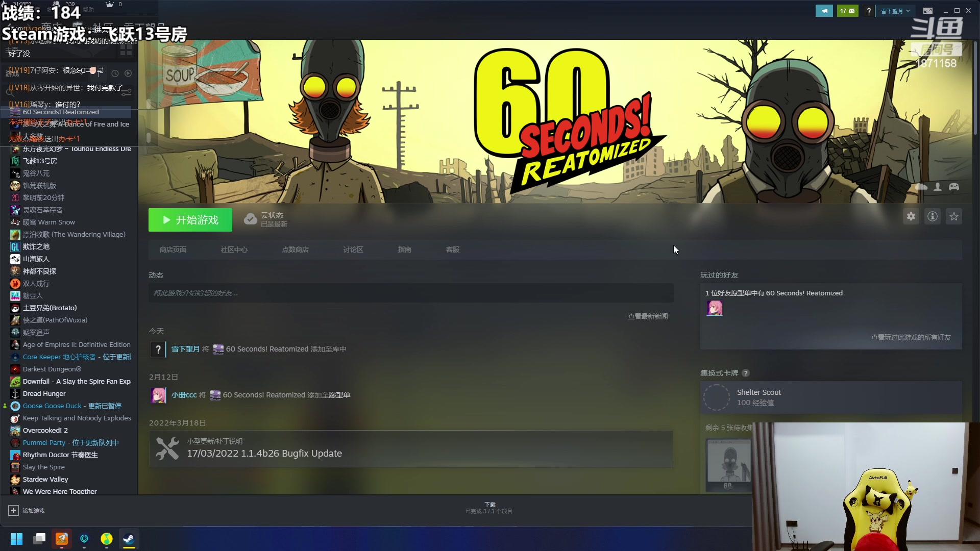Open the Shelter Scout badge entry

point(831,397)
